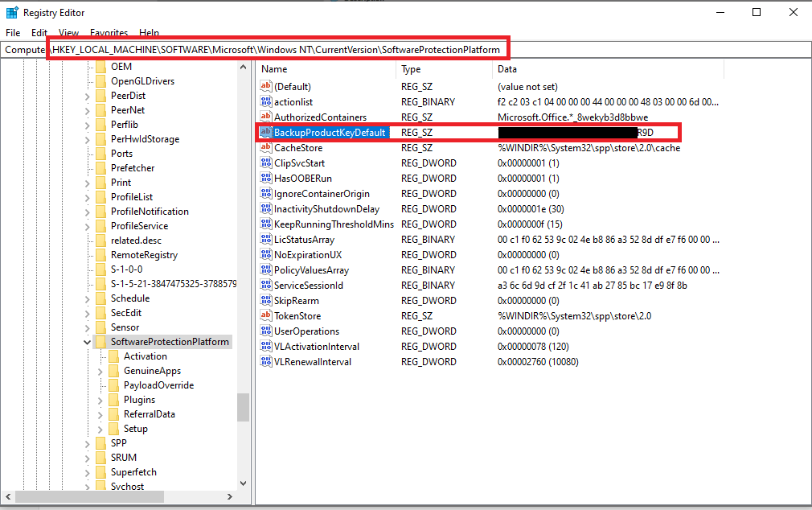The image size is (812, 510).
Task: Click the LicStatusArray binary icon
Action: pos(265,239)
